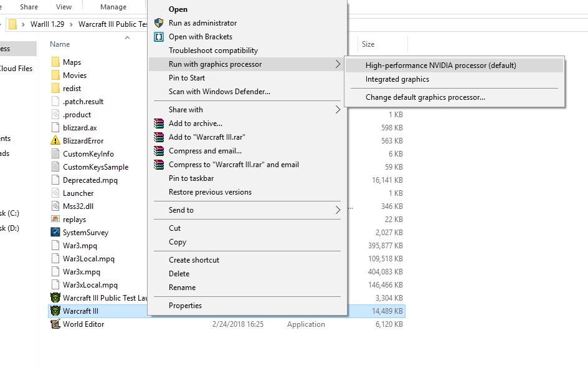Click the CustomKeysSample text file icon
The width and height of the screenshot is (588, 368).
click(55, 167)
